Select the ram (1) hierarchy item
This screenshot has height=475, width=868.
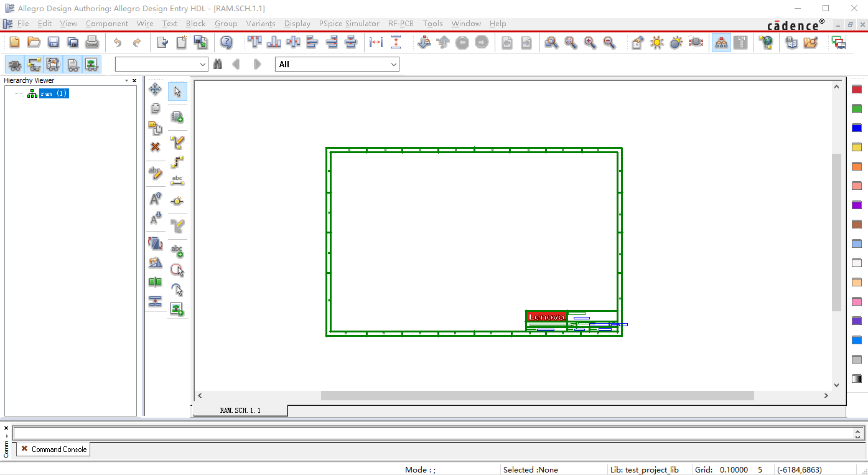pyautogui.click(x=54, y=93)
